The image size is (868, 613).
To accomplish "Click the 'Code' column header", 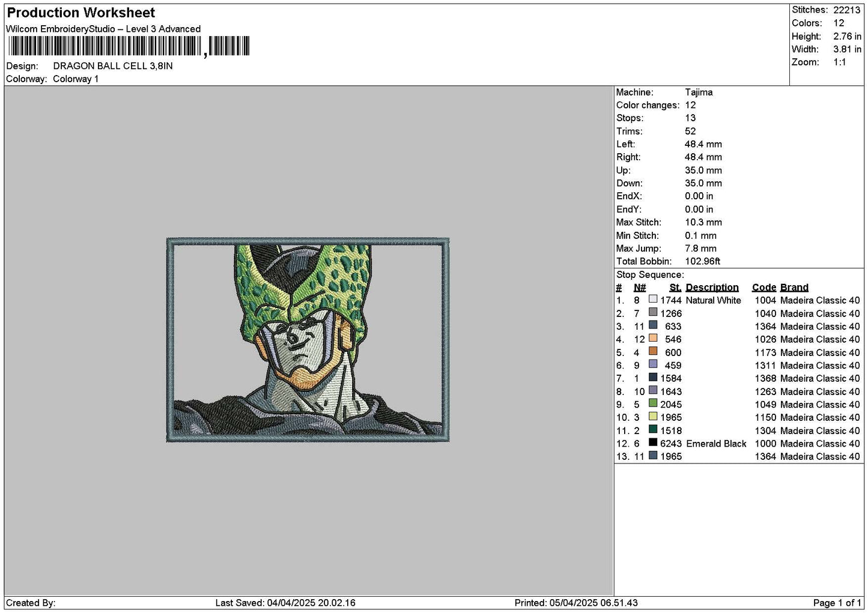I will [763, 288].
